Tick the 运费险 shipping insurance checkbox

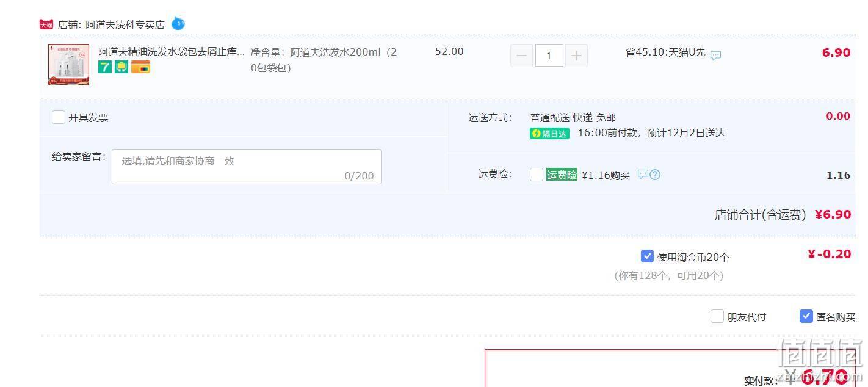click(x=537, y=175)
